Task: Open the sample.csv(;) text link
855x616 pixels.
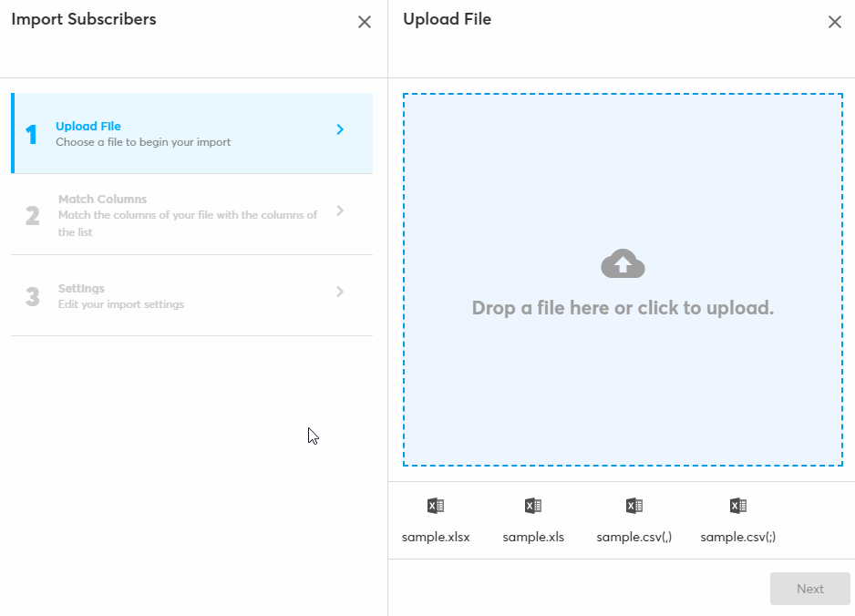Action: coord(738,537)
